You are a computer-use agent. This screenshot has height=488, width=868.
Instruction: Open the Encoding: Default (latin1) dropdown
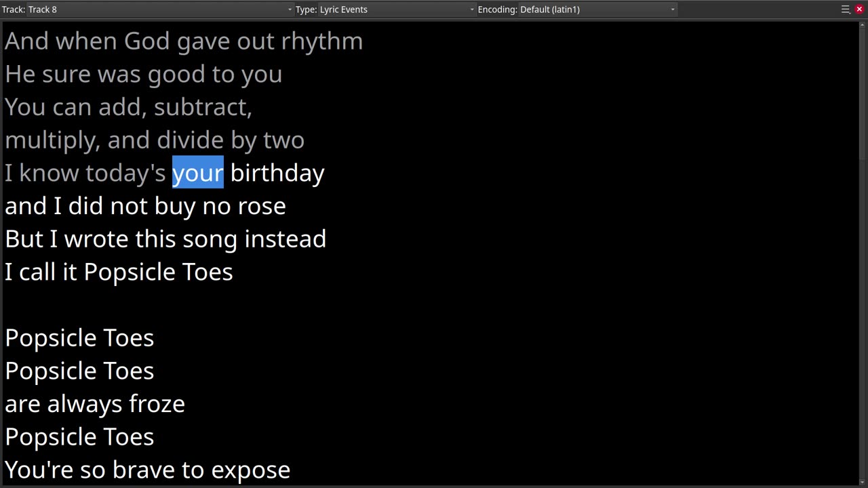pyautogui.click(x=597, y=9)
